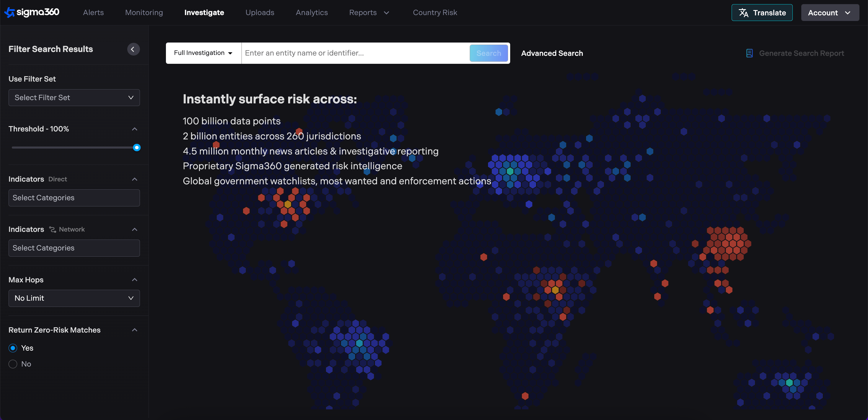
Task: Click the Threshold slider handle
Action: (136, 148)
